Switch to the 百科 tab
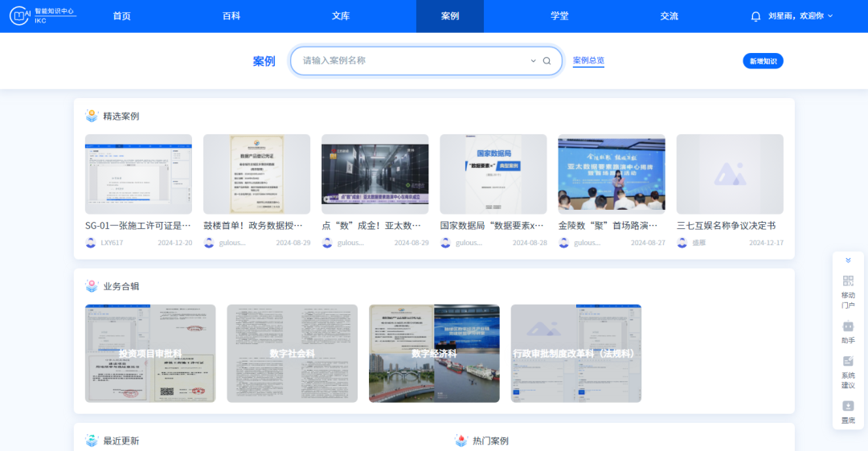This screenshot has width=868, height=451. (231, 16)
